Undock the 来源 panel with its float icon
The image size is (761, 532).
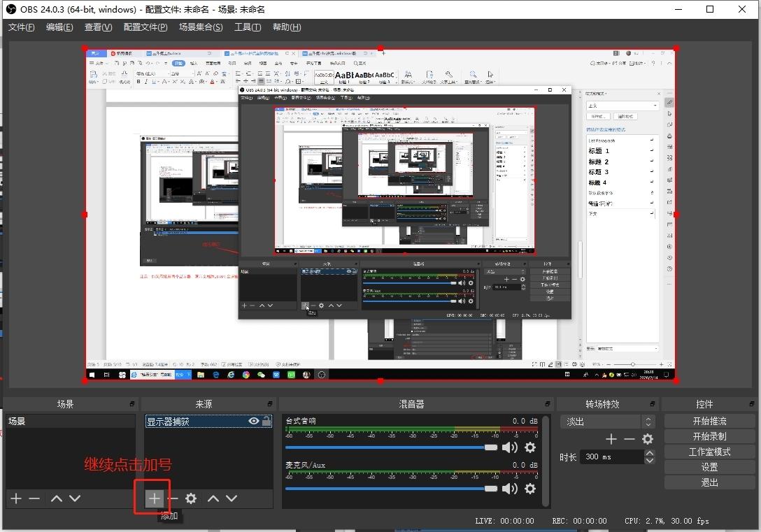270,404
